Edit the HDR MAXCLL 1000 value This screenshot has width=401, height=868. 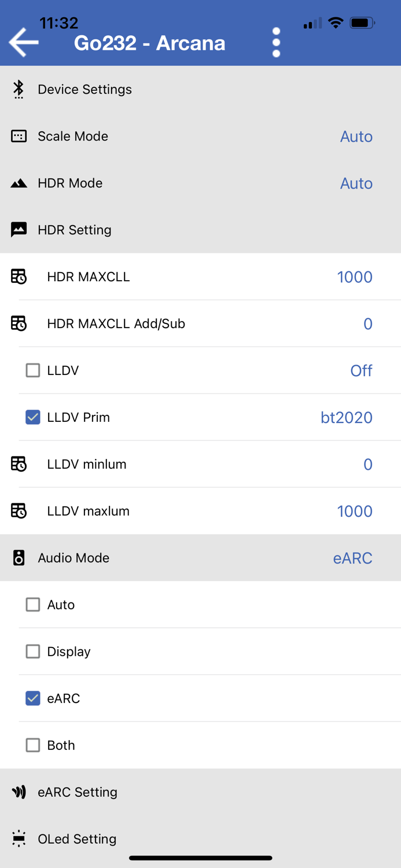tap(354, 277)
